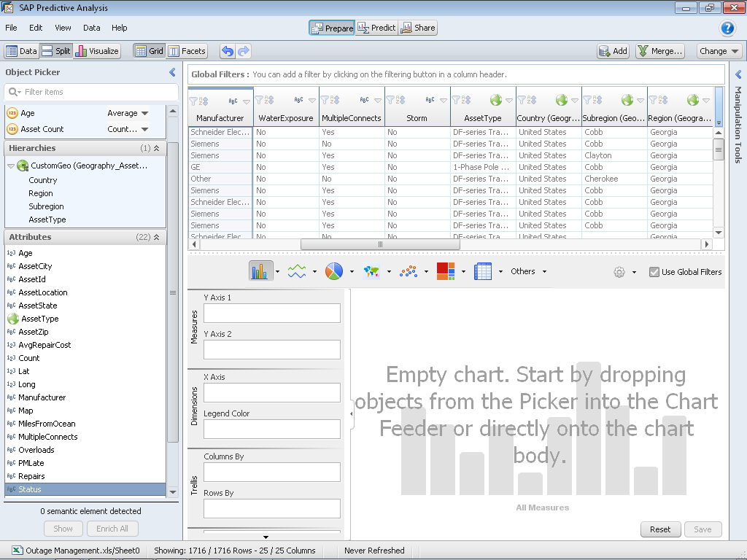Viewport: 747px width, 560px height.
Task: Choose the pie chart type icon
Action: click(x=334, y=271)
